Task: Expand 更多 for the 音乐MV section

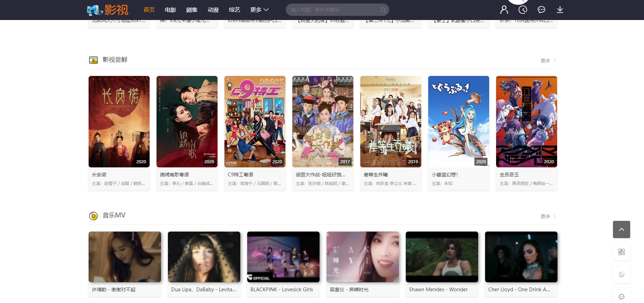Action: [x=548, y=216]
